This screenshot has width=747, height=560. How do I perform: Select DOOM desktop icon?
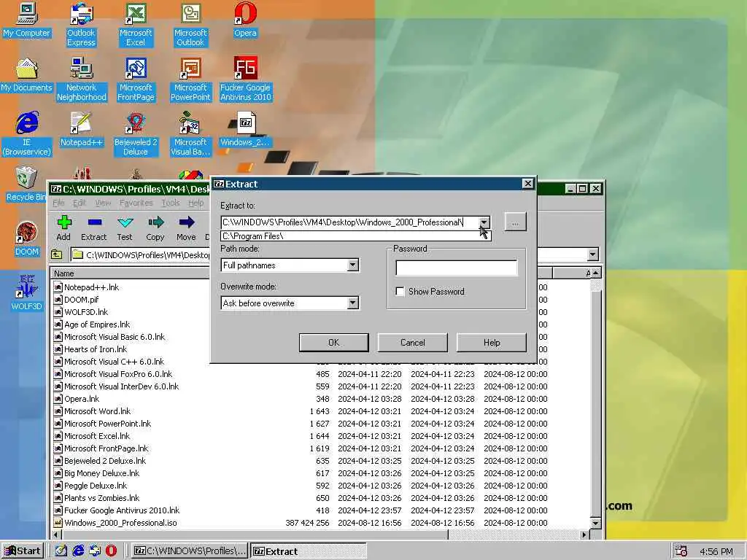27,239
